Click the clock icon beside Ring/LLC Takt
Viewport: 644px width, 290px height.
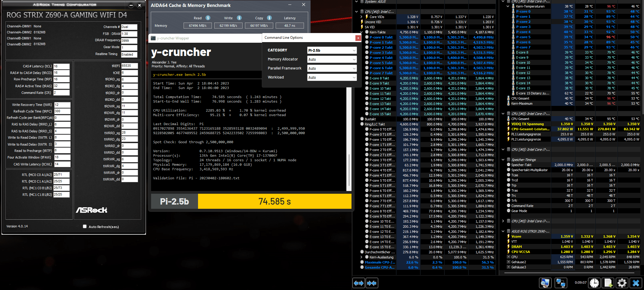[x=362, y=124]
